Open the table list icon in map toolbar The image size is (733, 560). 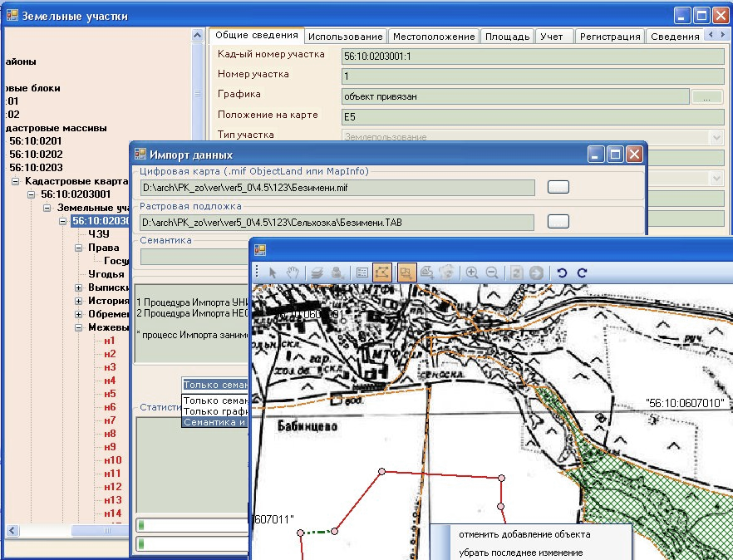(x=362, y=272)
